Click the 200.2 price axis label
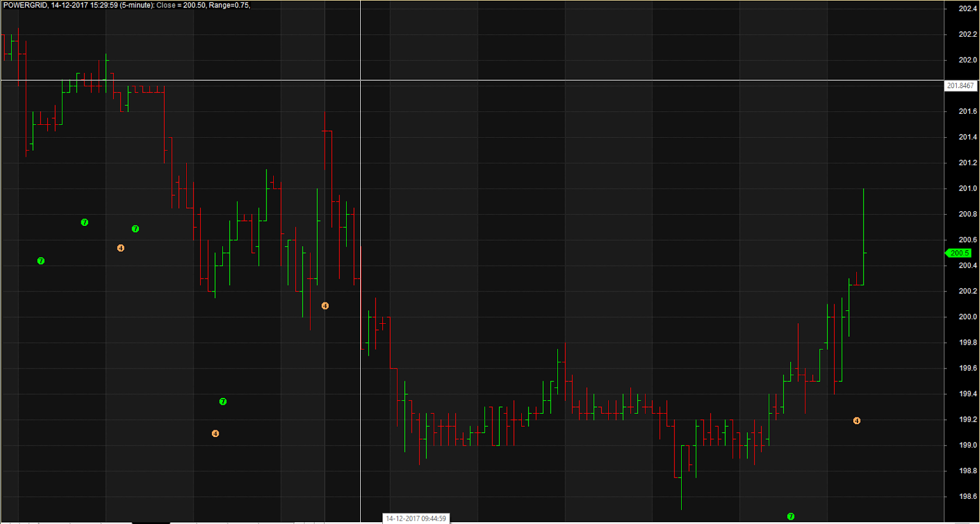Viewport: 980px width, 524px height. coord(968,291)
